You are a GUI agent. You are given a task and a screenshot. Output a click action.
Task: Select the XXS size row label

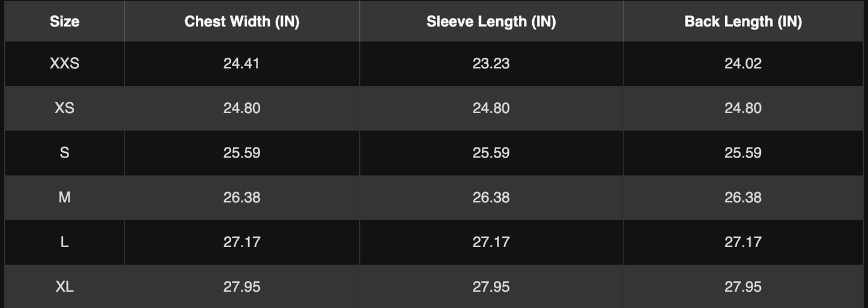(64, 63)
